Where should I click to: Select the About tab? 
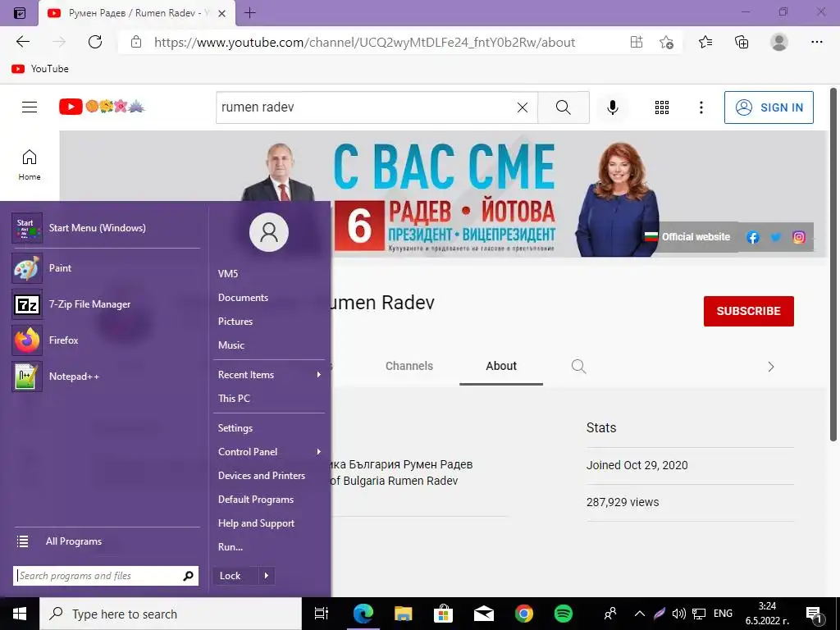[501, 366]
